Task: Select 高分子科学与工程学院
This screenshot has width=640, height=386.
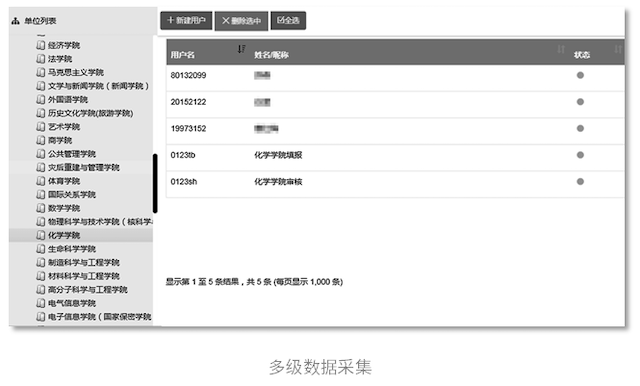Action: coord(88,290)
